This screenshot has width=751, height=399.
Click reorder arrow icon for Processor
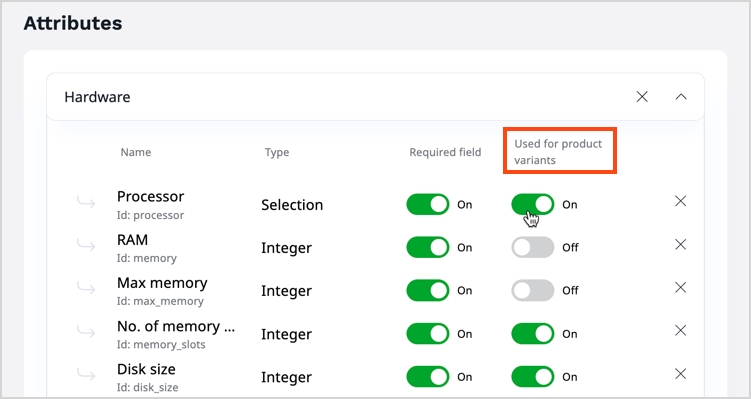point(86,203)
